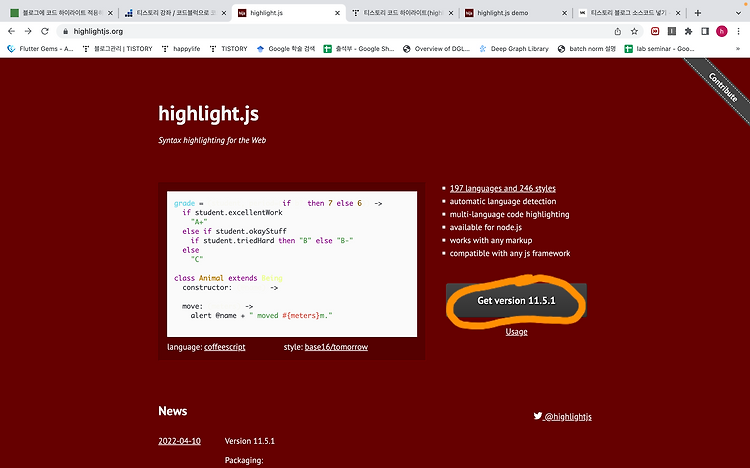Go forward to the next page

[x=28, y=31]
